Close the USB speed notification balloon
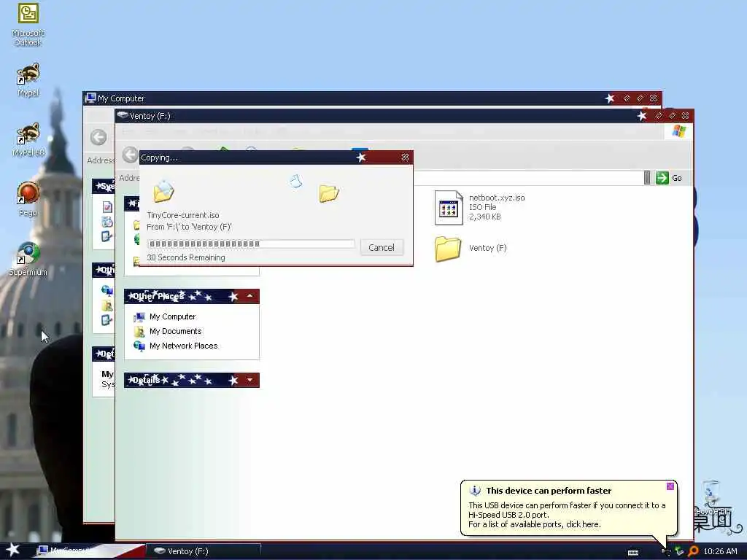 (x=670, y=486)
